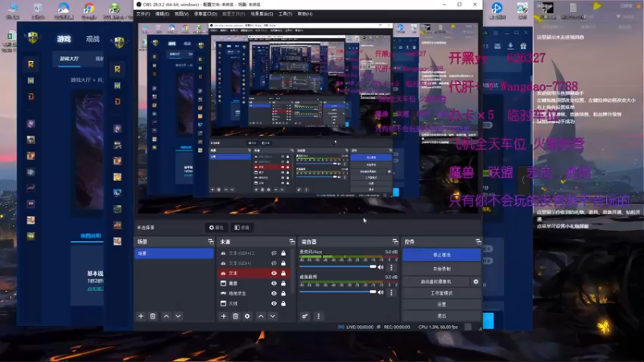
Task: Pop out the Controls dock panel
Action: coord(478,242)
